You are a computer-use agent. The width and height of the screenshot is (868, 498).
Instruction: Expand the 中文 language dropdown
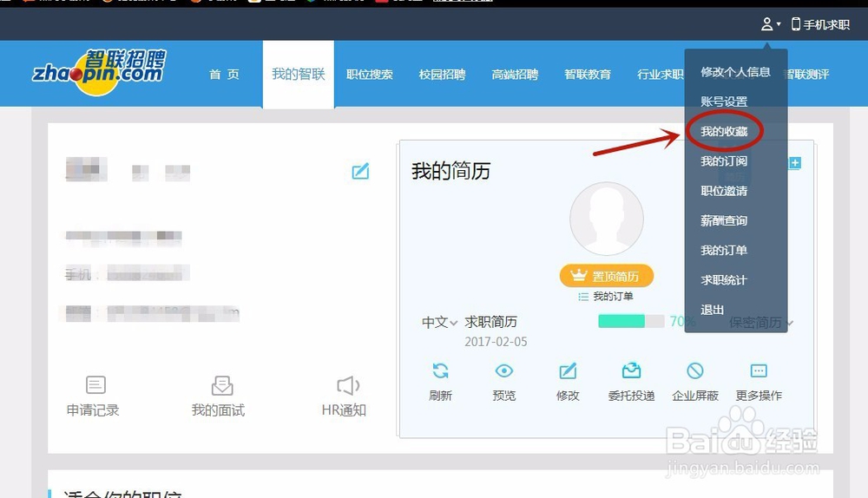click(439, 322)
